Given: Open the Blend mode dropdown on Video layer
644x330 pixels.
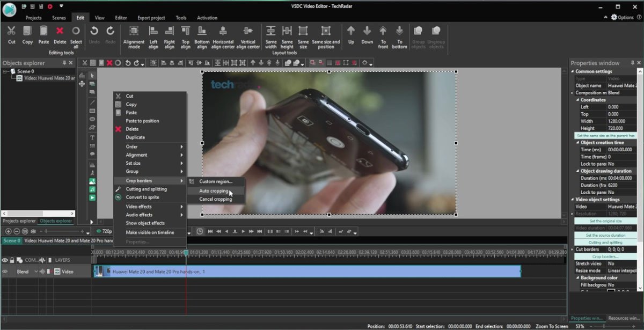Looking at the screenshot, I should (x=36, y=272).
